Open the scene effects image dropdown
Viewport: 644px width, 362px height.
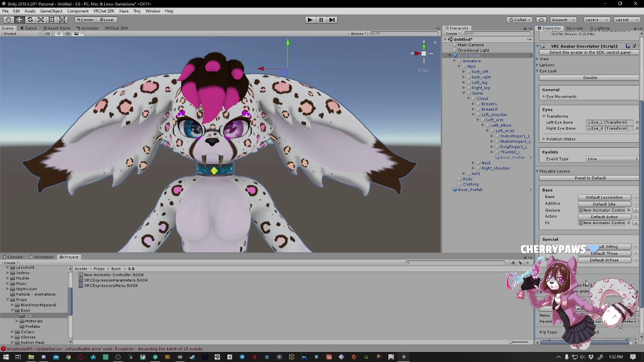(x=78, y=34)
